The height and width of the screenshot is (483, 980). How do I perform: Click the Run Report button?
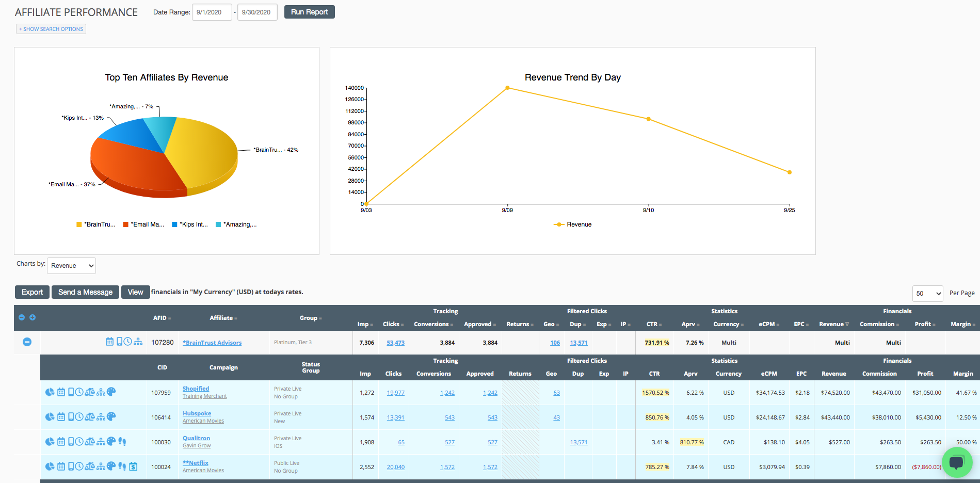(309, 12)
